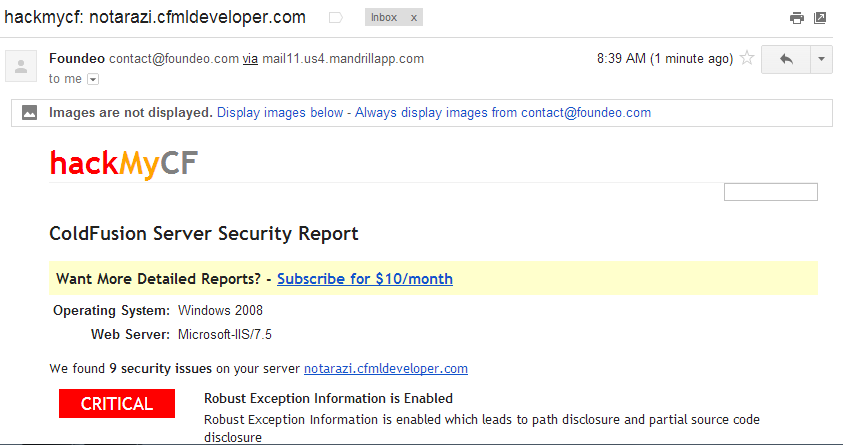Viewport: 843px width, 445px height.
Task: Open more reply options dropdown
Action: 821,59
